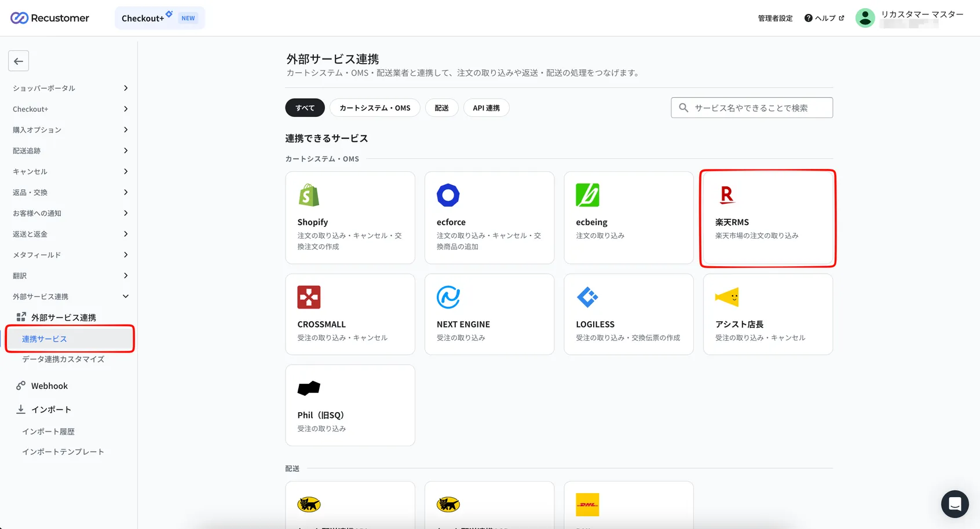Select the API 連携 filter tab
The height and width of the screenshot is (529, 980).
[x=486, y=108]
